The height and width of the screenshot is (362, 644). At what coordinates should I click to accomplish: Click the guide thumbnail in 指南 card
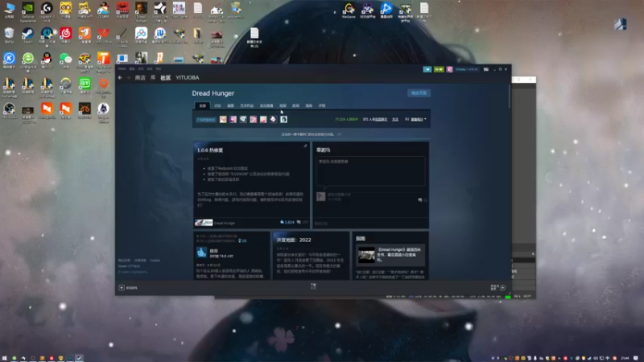coord(366,255)
